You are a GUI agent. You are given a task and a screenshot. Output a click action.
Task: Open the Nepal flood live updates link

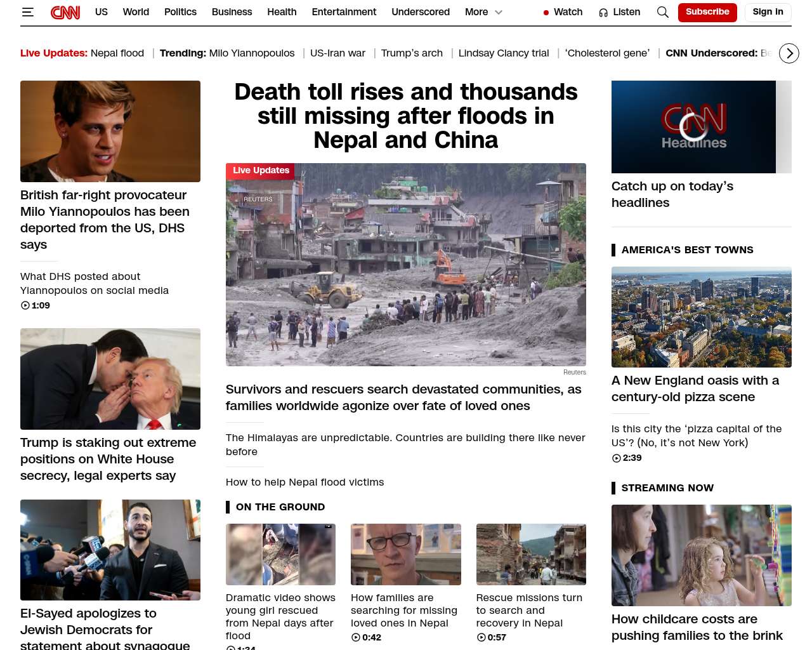(x=117, y=53)
